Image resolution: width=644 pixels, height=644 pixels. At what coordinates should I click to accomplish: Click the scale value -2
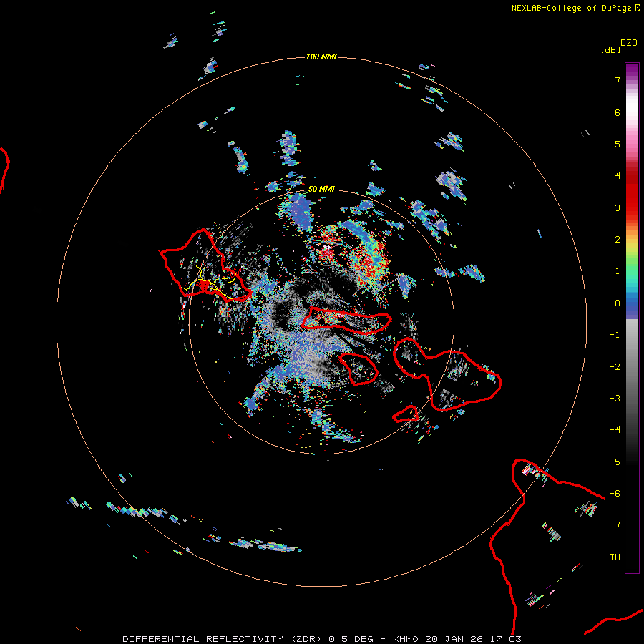(615, 367)
